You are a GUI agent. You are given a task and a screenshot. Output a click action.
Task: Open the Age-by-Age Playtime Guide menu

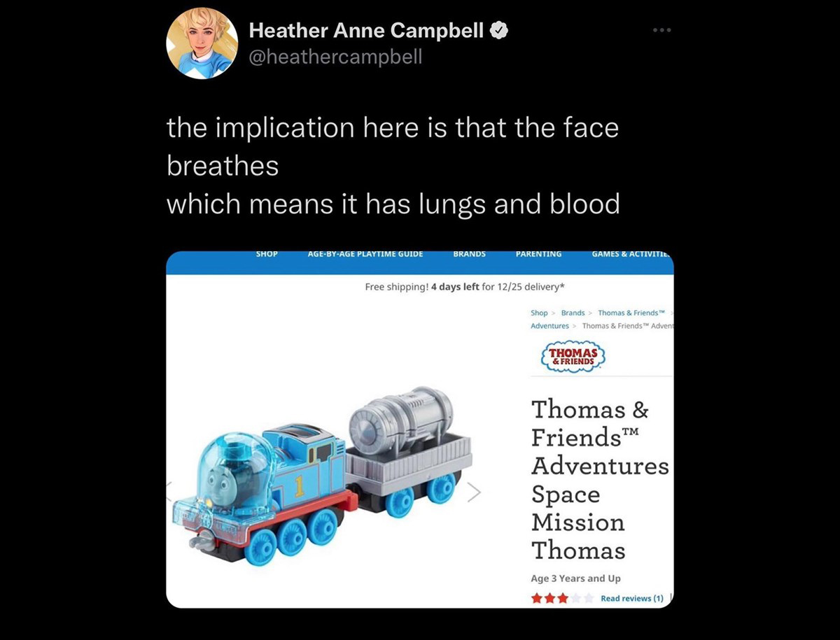(365, 254)
